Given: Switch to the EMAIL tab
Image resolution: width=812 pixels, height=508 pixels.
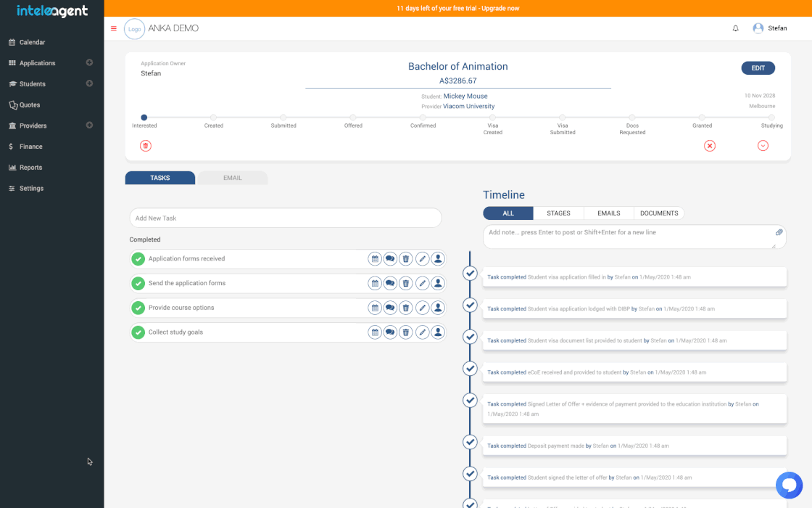Looking at the screenshot, I should pos(232,178).
